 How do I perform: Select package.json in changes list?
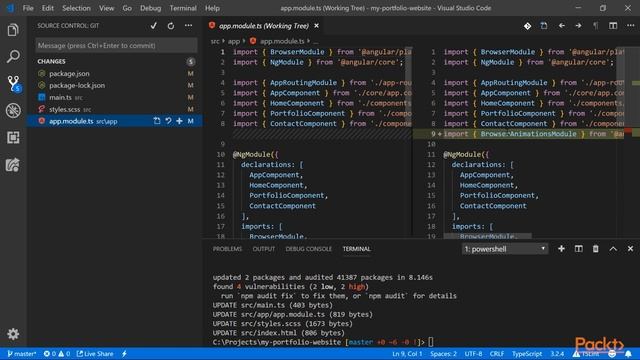pos(114,73)
